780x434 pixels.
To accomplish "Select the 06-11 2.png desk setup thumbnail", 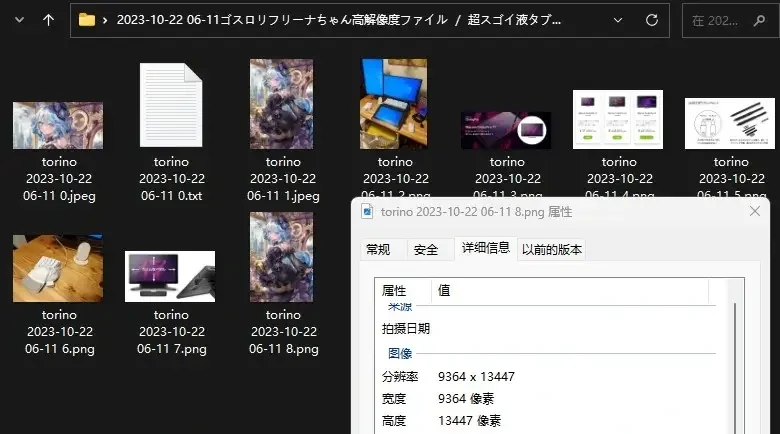I will pos(393,104).
